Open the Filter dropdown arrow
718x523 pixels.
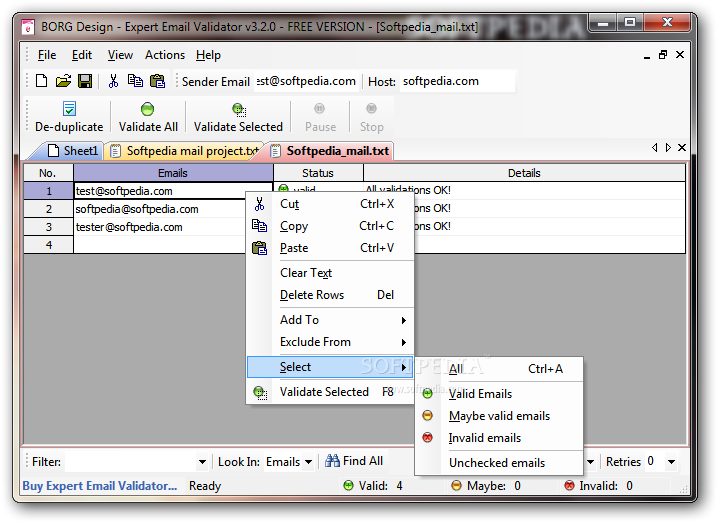tap(202, 462)
